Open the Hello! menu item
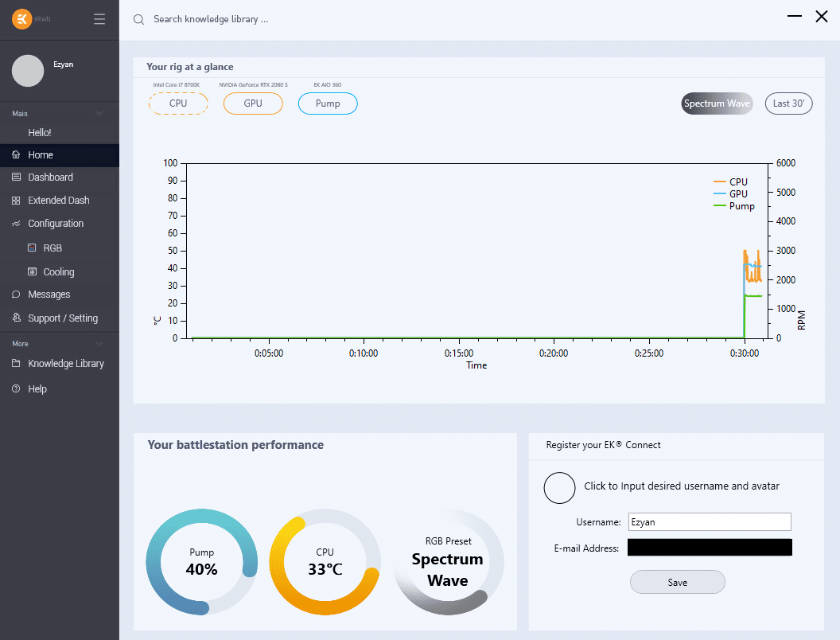This screenshot has width=840, height=640. [60, 132]
